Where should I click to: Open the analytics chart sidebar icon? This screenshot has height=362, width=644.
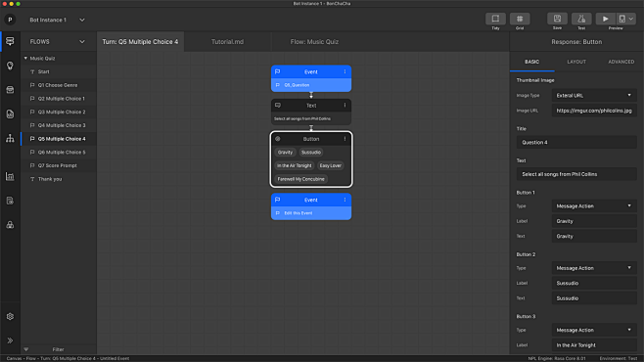[10, 176]
